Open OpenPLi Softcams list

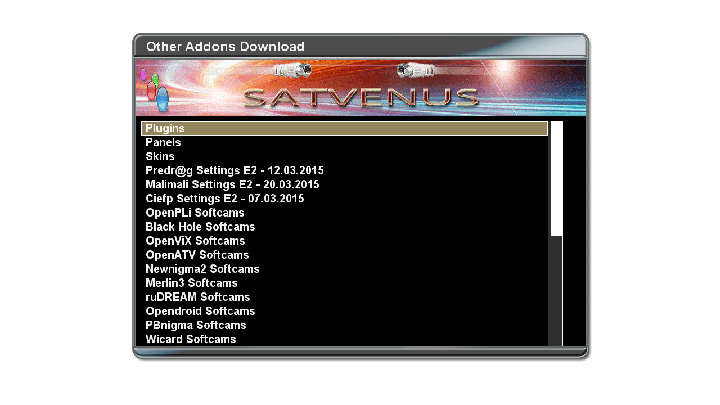(344, 213)
